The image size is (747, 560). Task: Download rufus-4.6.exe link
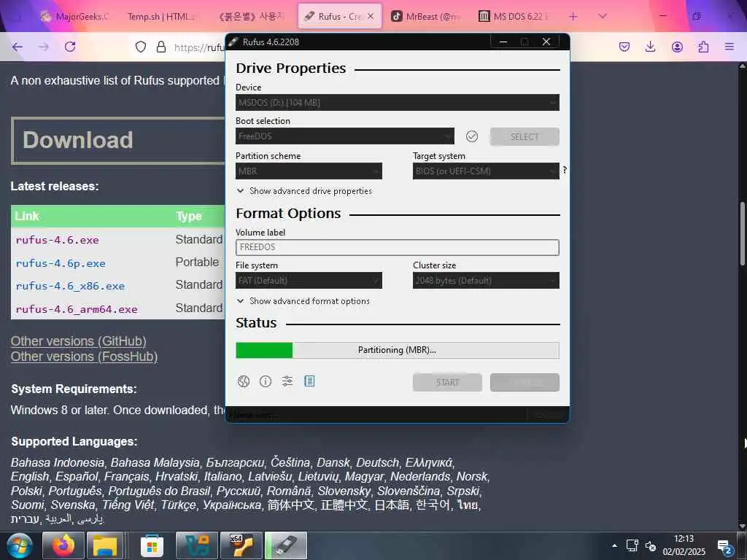[x=57, y=240]
